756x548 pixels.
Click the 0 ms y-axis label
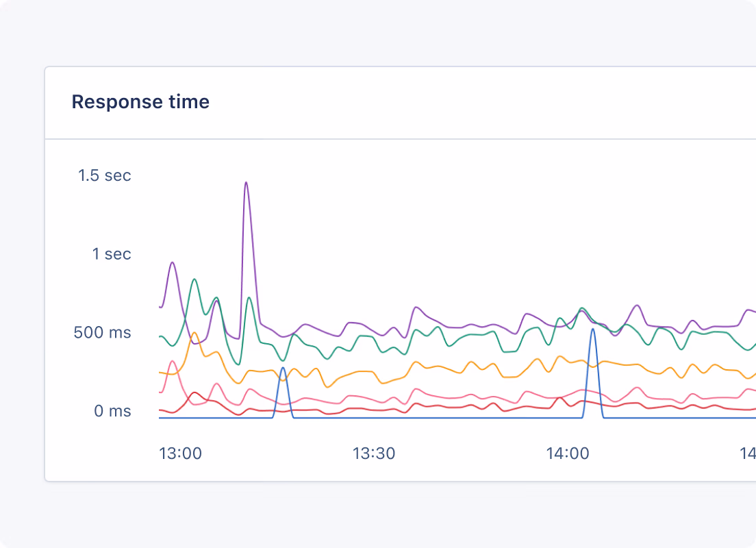112,412
